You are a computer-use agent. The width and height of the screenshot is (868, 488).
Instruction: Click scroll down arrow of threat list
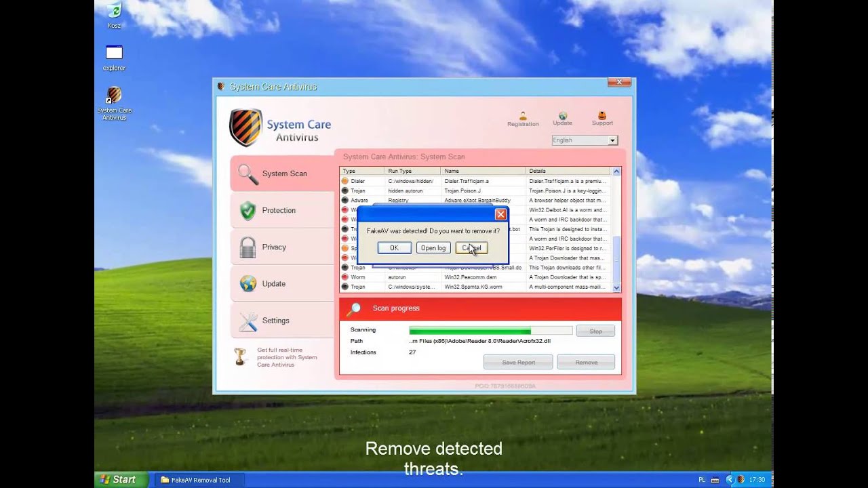616,288
